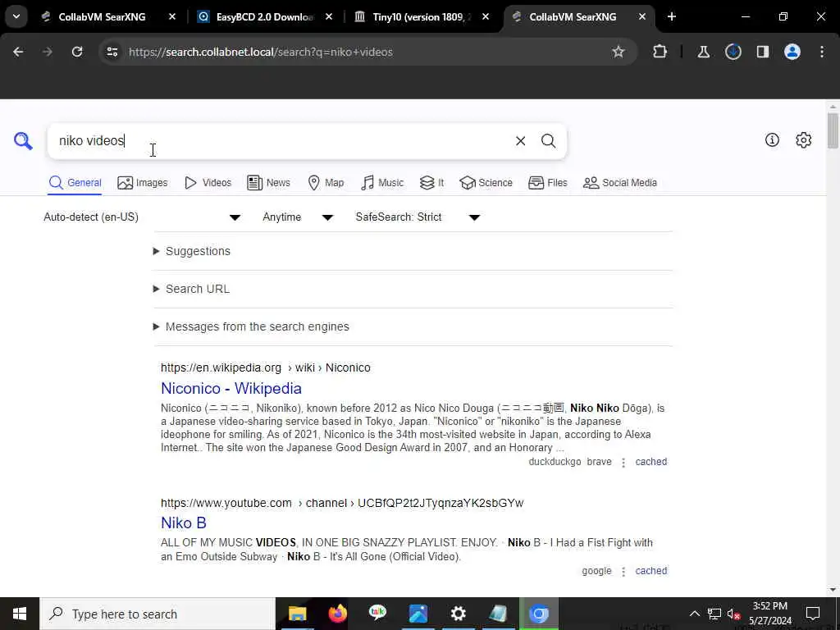Open Chrome three-dot menu
The image size is (840, 630).
pos(822,52)
